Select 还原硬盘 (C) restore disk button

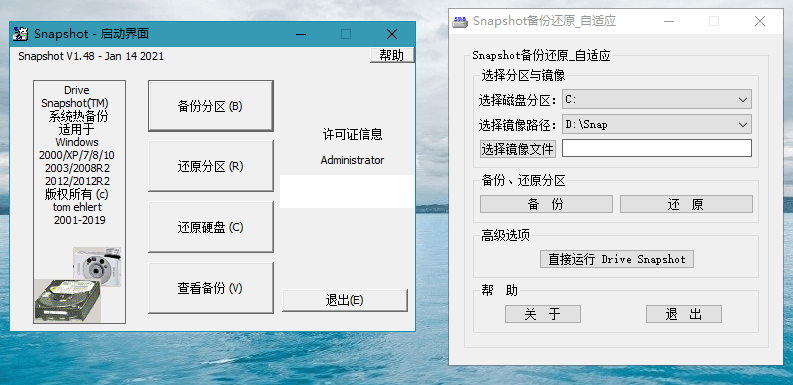tap(210, 227)
